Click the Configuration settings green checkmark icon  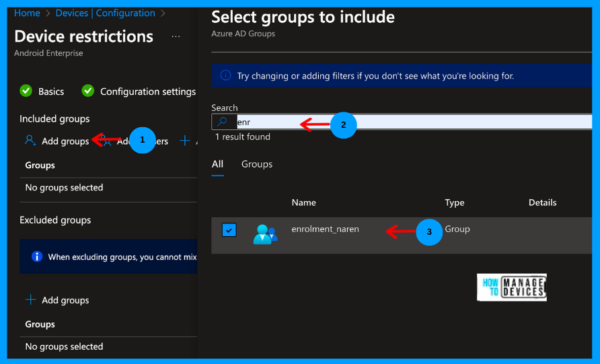(x=88, y=91)
